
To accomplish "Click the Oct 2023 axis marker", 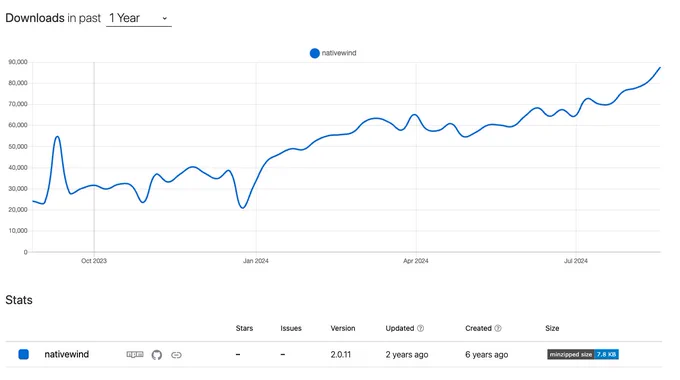I will coord(94,261).
